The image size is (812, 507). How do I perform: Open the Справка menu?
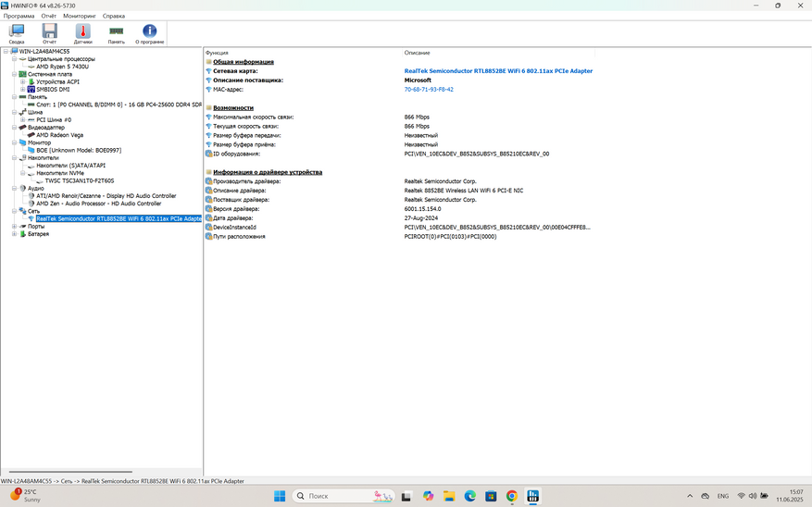113,16
